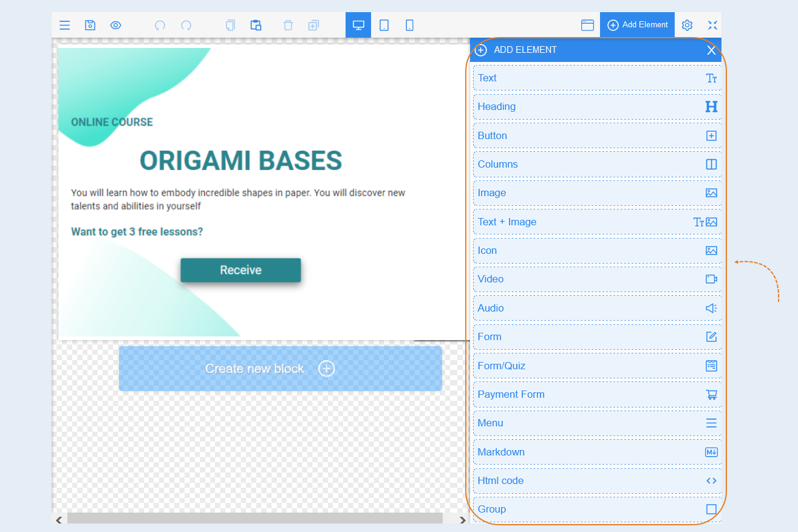798x532 pixels.
Task: Toggle fullscreen collapse arrows icon
Action: pyautogui.click(x=712, y=25)
